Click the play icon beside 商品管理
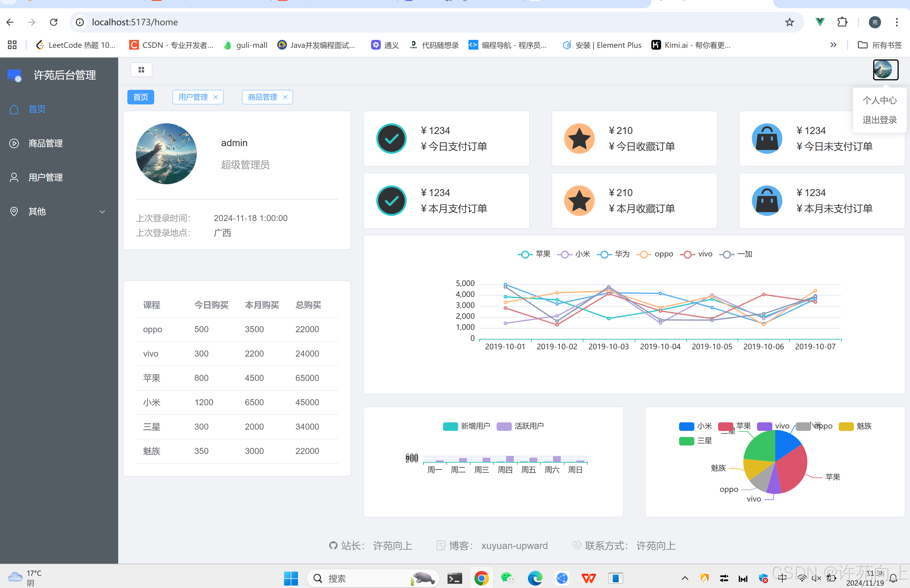910x588 pixels. point(14,143)
